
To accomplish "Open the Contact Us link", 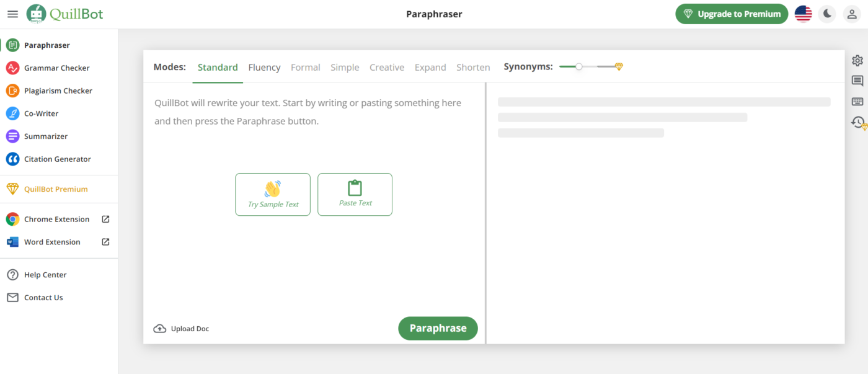I will click(43, 298).
